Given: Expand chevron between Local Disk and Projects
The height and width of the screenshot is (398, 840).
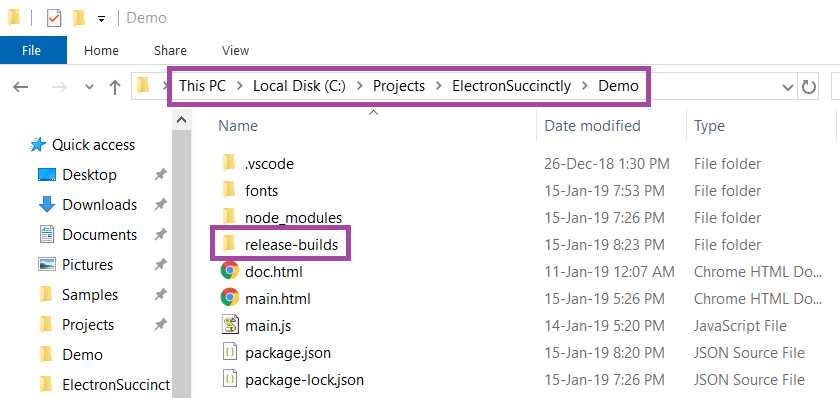Looking at the screenshot, I should coord(360,87).
